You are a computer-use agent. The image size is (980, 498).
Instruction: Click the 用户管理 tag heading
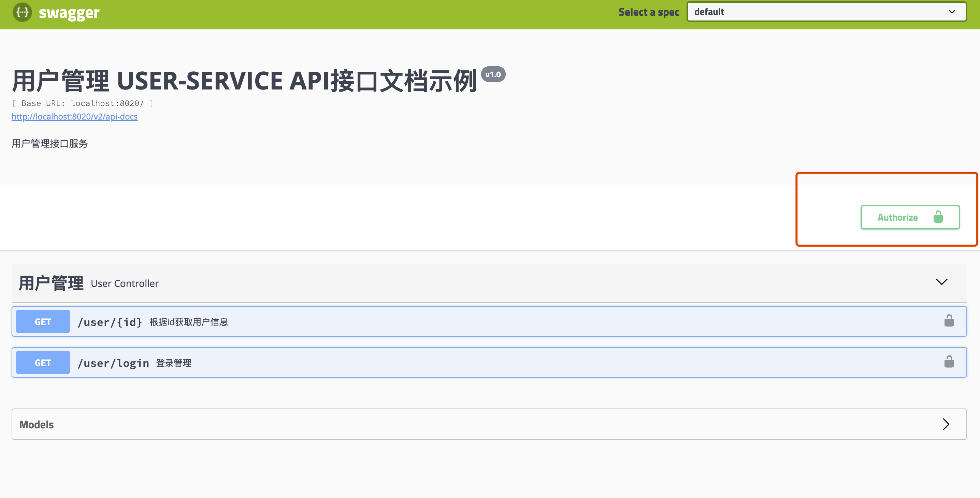[x=51, y=283]
